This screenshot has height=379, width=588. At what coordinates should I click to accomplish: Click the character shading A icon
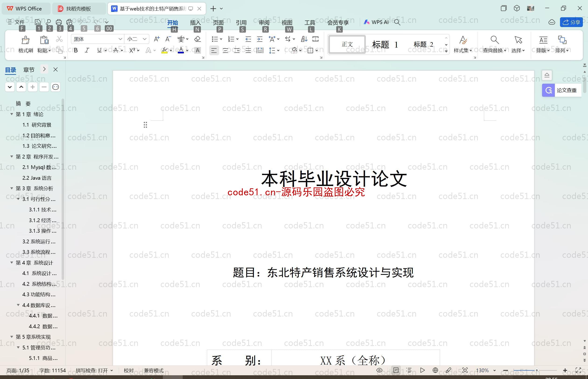198,50
